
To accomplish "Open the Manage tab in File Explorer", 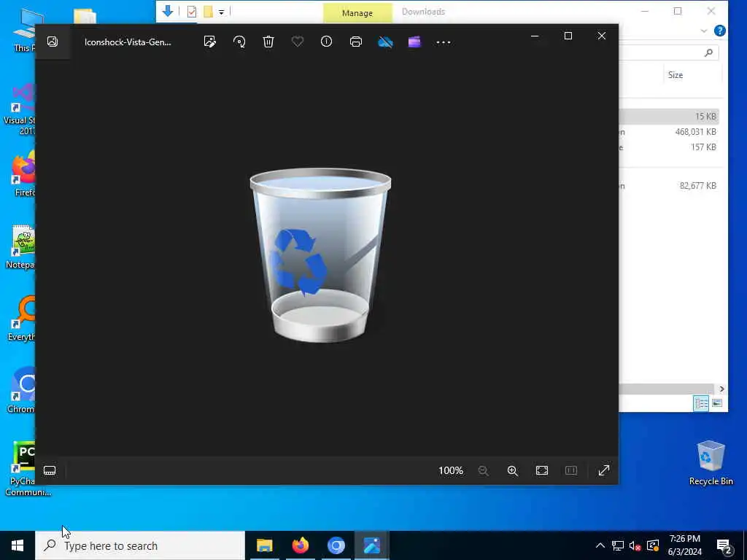I will pos(357,13).
